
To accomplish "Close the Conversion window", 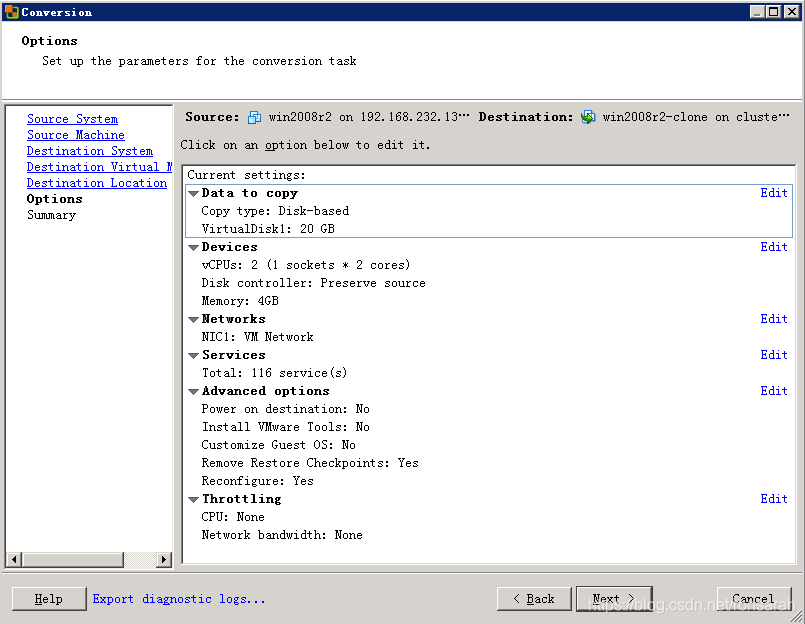I will (792, 11).
